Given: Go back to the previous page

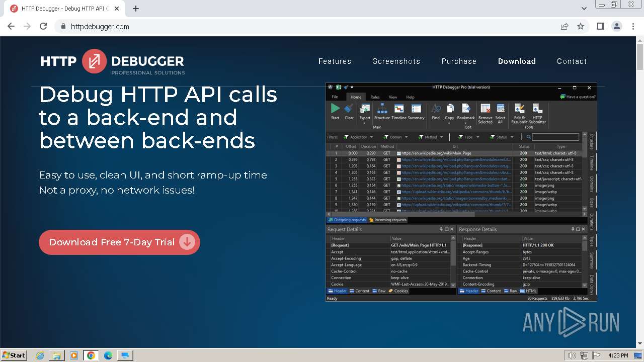Looking at the screenshot, I should tap(11, 26).
